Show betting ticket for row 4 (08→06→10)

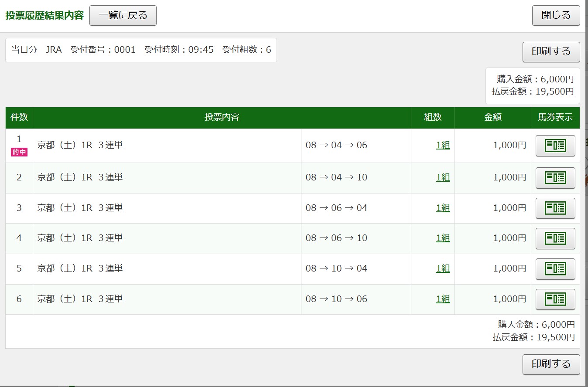(x=555, y=238)
